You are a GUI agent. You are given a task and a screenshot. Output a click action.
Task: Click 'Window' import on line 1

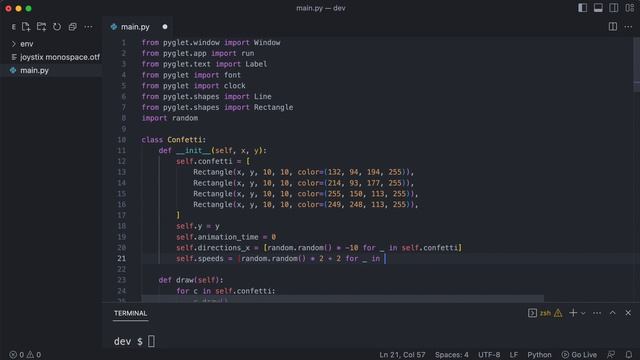coord(267,42)
